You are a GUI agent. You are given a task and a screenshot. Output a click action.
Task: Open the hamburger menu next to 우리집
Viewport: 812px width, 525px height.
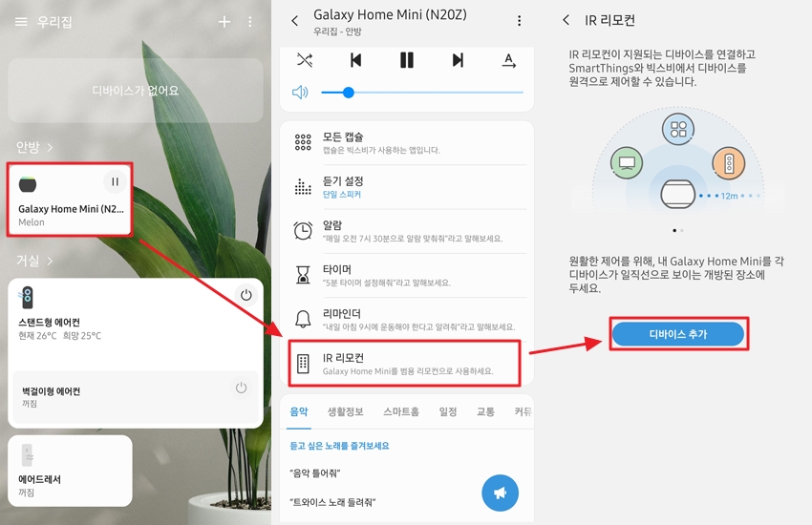pyautogui.click(x=21, y=22)
